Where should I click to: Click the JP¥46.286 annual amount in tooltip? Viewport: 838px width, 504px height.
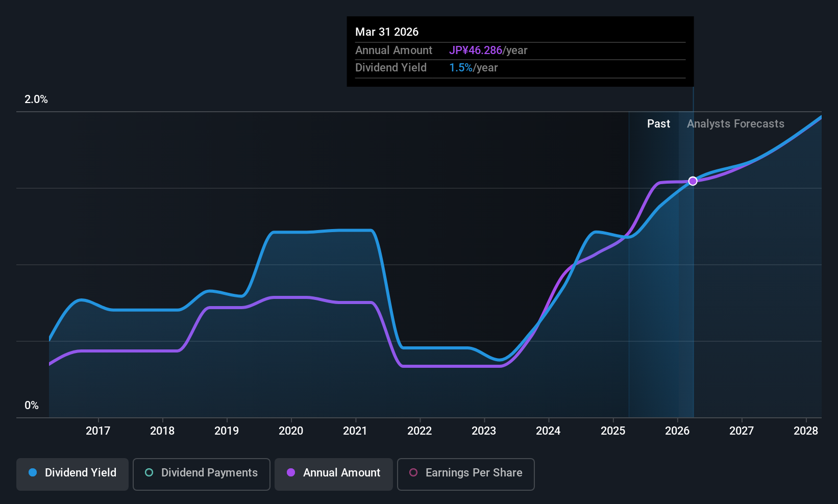pyautogui.click(x=476, y=51)
